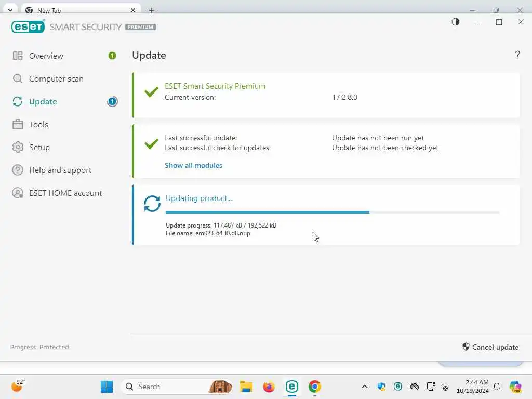Viewport: 532px width, 399px height.
Task: Close the New Tab browser tab
Action: (133, 10)
